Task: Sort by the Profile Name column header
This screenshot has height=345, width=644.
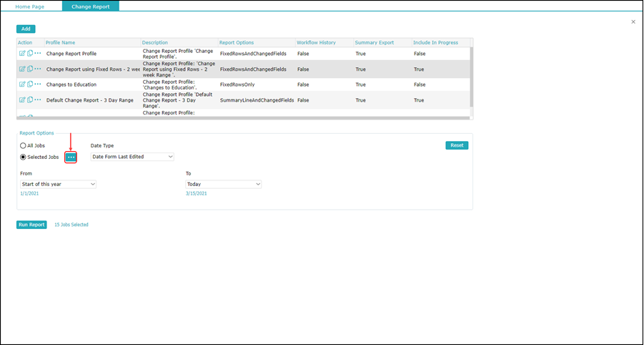Action: (60, 42)
